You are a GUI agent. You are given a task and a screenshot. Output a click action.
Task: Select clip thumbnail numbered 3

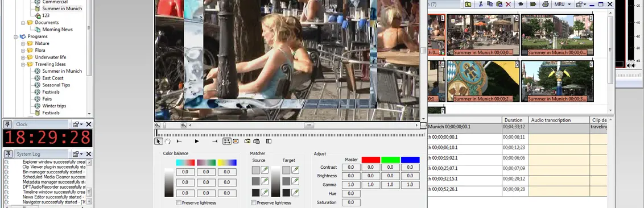coord(557,35)
